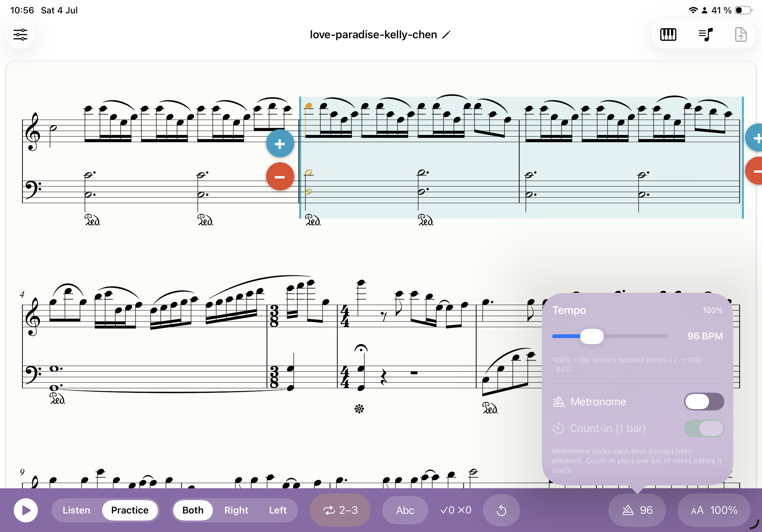Edit the score title pencil icon
Image resolution: width=762 pixels, height=532 pixels.
pos(446,34)
